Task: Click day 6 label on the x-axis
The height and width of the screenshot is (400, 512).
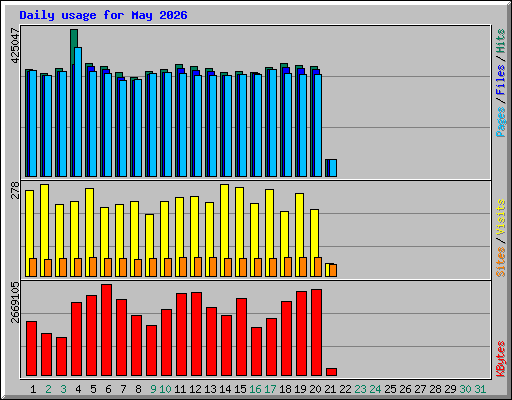Action: [108, 389]
